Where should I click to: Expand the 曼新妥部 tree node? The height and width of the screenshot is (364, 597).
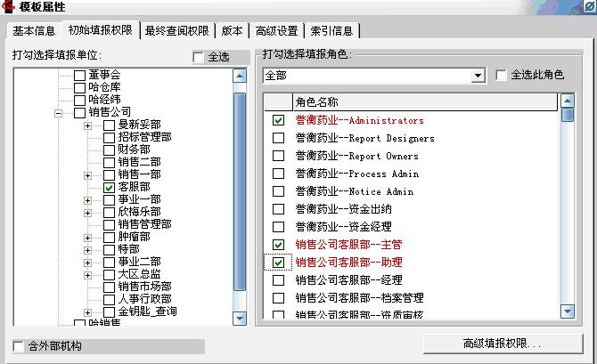87,125
